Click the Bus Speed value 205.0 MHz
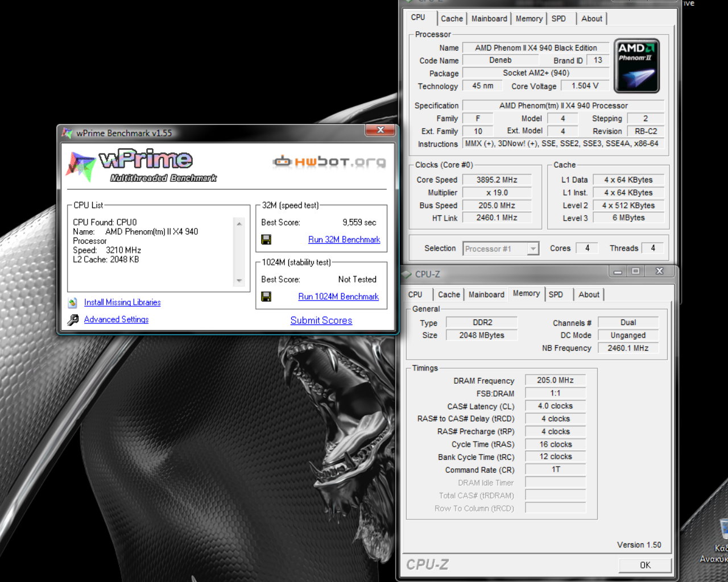Image resolution: width=728 pixels, height=582 pixels. (497, 206)
